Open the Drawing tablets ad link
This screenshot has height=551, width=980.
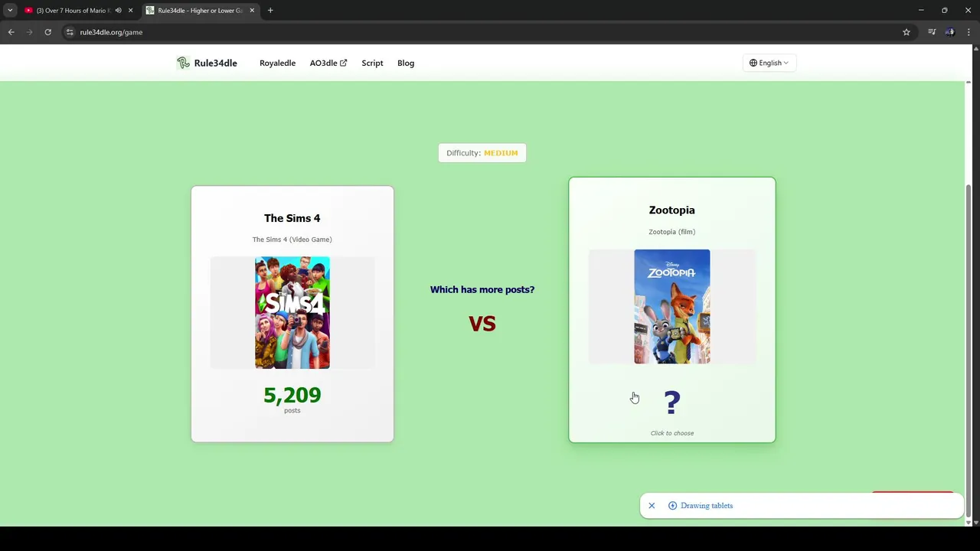tap(707, 506)
